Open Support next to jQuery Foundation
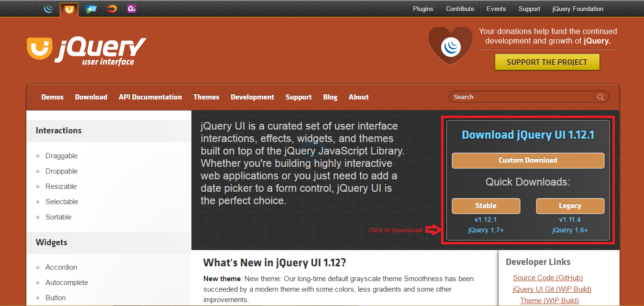Screen dimensions: 644x306 click(x=529, y=9)
